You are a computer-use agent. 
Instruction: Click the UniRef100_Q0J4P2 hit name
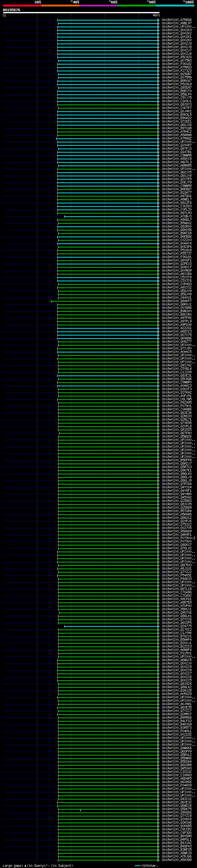(x=176, y=111)
